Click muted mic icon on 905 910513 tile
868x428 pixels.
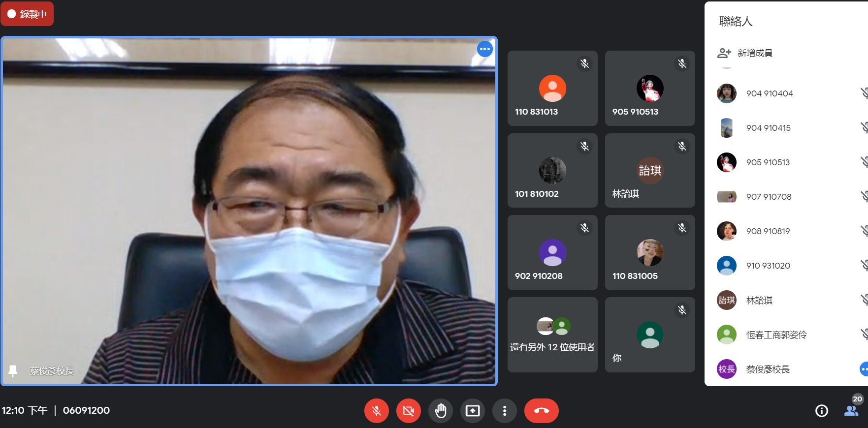(x=682, y=63)
